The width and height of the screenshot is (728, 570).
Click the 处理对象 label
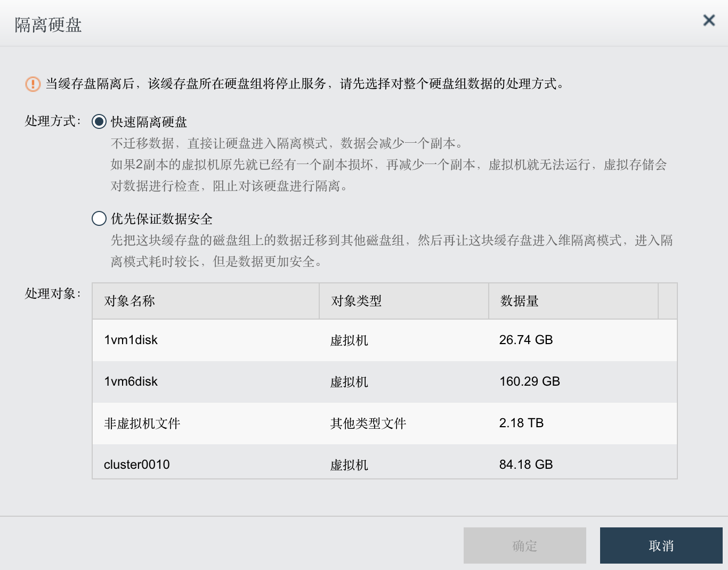(x=53, y=294)
